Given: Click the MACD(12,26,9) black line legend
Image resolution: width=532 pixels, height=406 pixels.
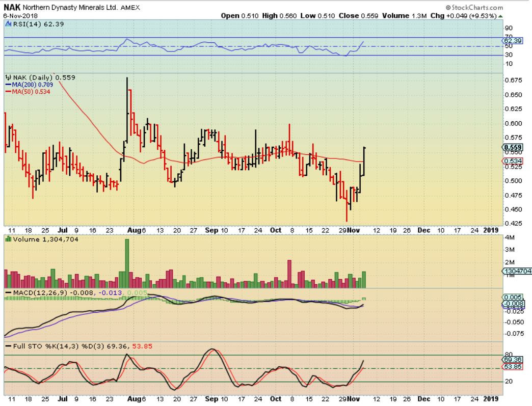Looking at the screenshot, I should click(8, 293).
